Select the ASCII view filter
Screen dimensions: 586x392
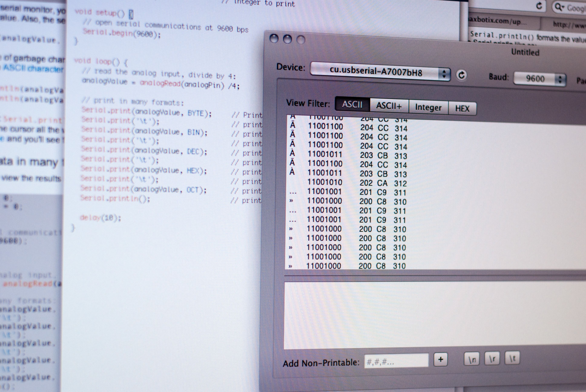pyautogui.click(x=352, y=104)
